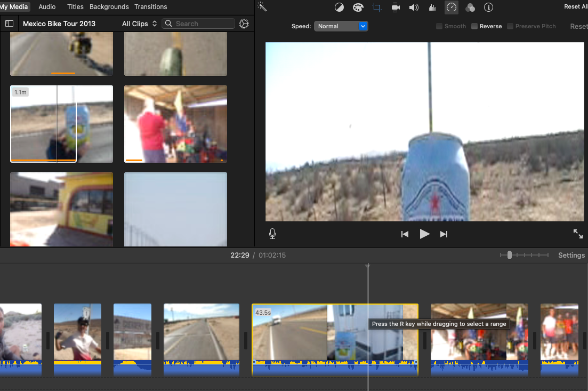Open the clip filter and audio effects tool
Screen dimensions: 588x391
[470, 7]
